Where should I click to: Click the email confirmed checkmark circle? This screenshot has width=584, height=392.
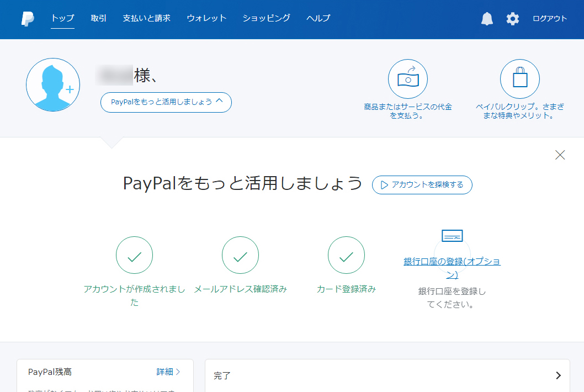click(x=240, y=255)
